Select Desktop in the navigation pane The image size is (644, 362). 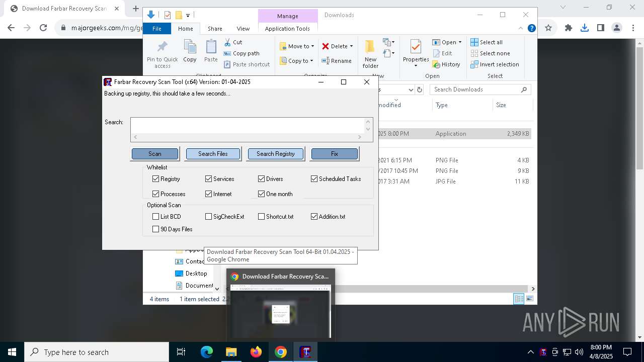(x=196, y=274)
